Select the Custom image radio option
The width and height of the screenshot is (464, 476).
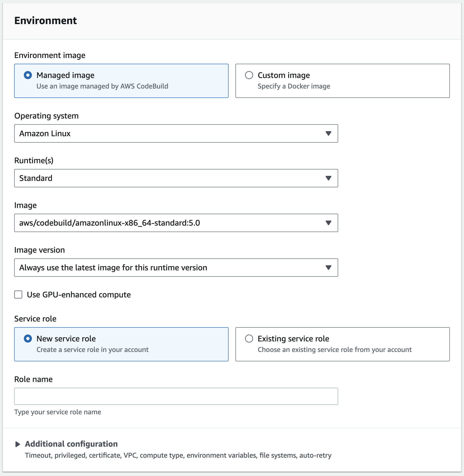point(249,75)
